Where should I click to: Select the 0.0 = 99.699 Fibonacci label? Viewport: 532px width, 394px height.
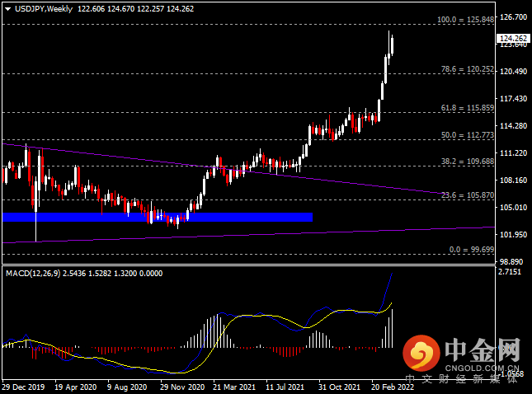(472, 250)
